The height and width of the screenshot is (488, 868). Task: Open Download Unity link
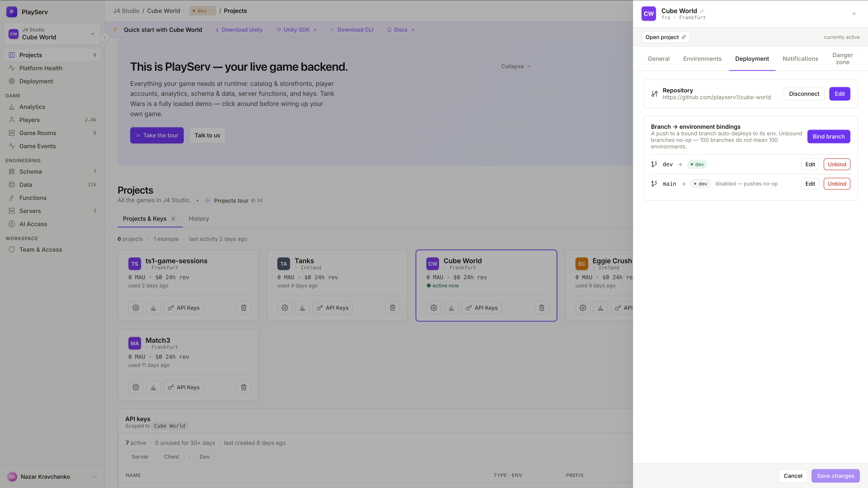pyautogui.click(x=239, y=30)
